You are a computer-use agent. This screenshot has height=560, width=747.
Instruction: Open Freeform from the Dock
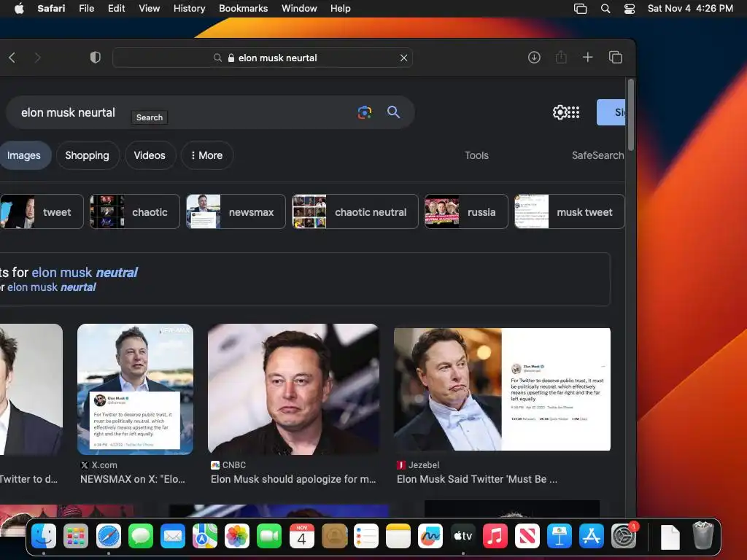click(x=430, y=536)
